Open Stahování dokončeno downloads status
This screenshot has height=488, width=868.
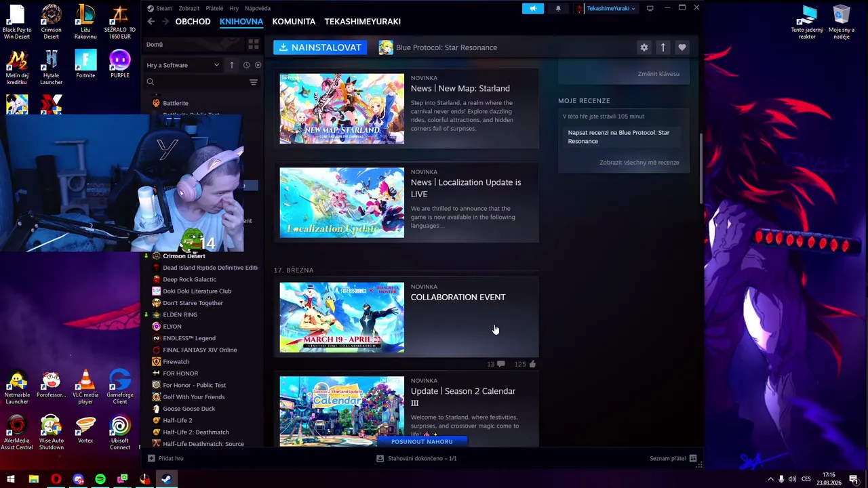(417, 458)
